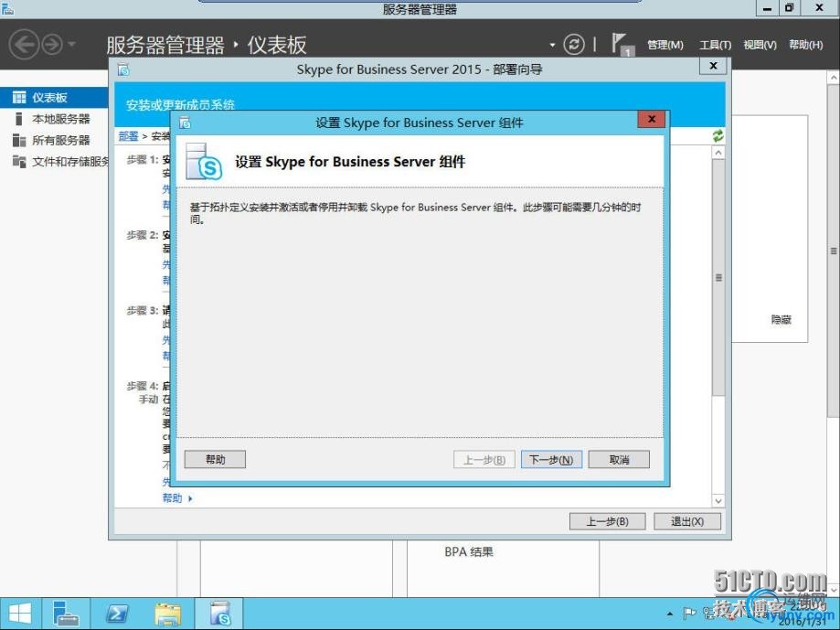Click 隐藏 link in Server Manager dashboard
840x630 pixels.
point(782,320)
